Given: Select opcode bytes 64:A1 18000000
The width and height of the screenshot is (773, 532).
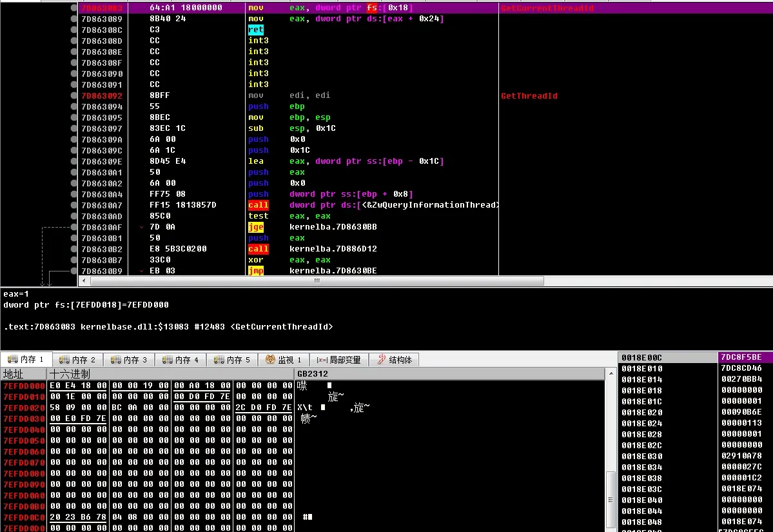Looking at the screenshot, I should [186, 8].
